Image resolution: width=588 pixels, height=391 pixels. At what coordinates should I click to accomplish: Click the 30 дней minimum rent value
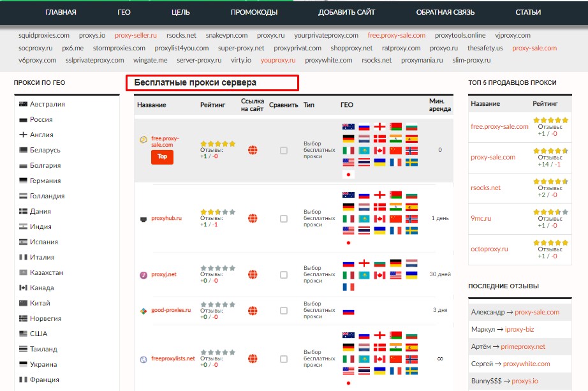click(x=440, y=274)
